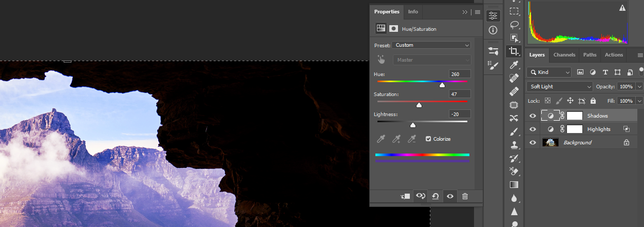Click the on-image adjustment hand tool

[381, 60]
